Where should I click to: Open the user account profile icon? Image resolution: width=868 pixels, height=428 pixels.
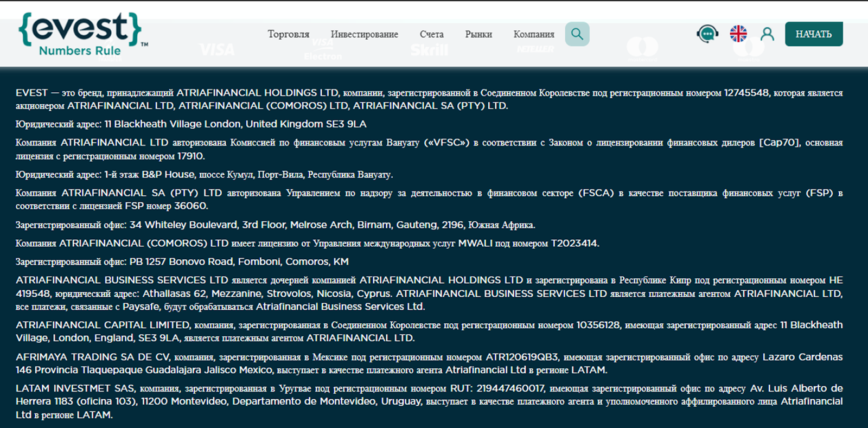(767, 34)
